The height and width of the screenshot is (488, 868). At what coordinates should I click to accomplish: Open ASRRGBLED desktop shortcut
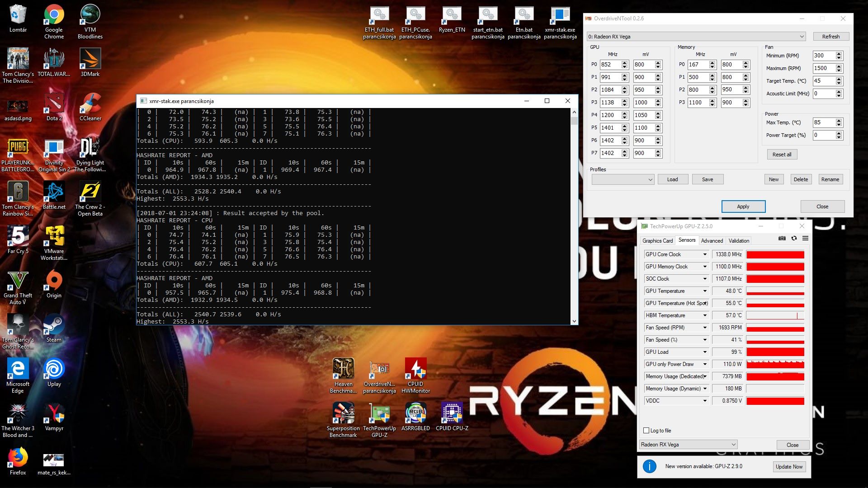click(x=415, y=417)
